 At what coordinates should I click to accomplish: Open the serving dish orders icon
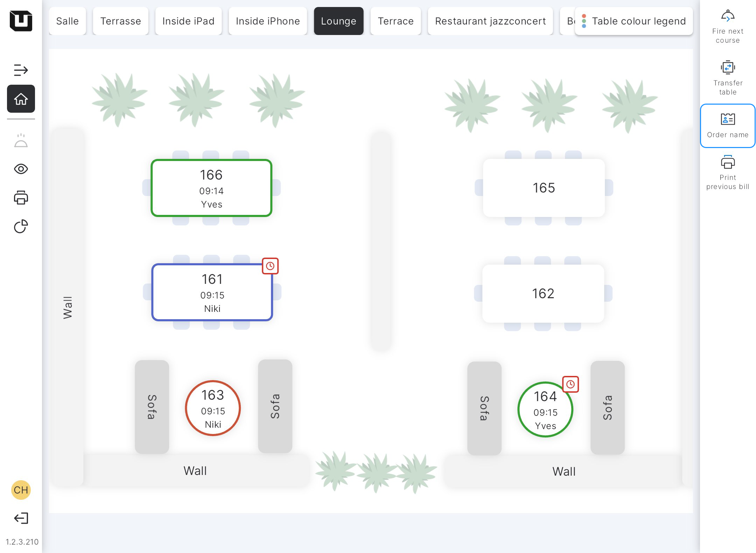coord(21,141)
